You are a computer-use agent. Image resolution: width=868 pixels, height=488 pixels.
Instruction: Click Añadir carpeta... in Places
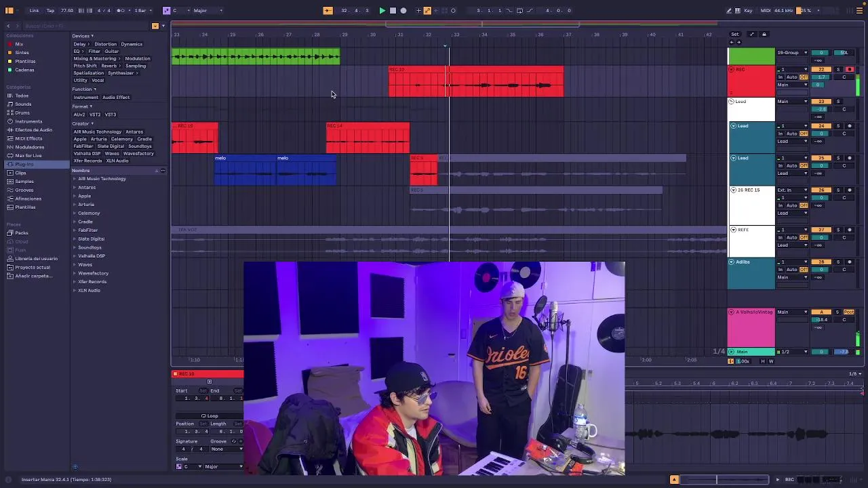click(34, 276)
